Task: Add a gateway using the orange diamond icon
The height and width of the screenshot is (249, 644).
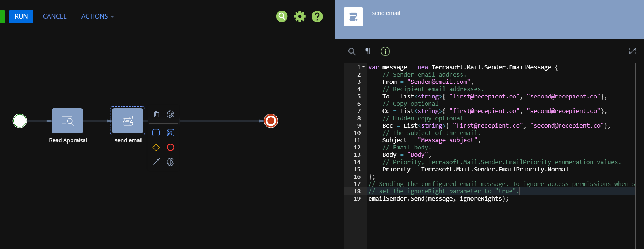Action: click(x=156, y=147)
